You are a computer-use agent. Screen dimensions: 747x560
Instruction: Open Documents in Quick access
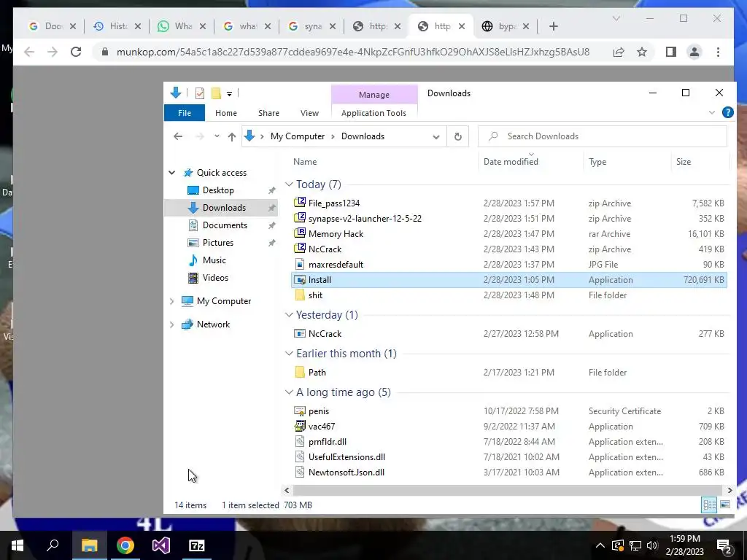pos(225,225)
